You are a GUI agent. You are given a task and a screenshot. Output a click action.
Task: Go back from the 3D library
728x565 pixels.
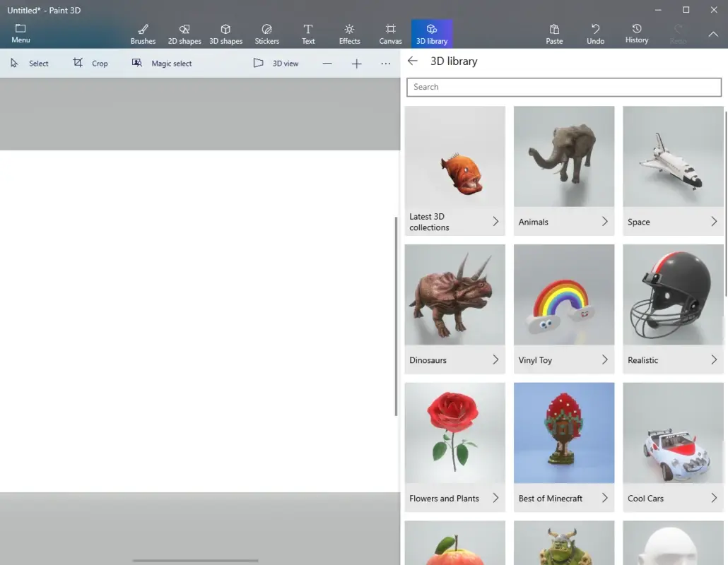(413, 61)
